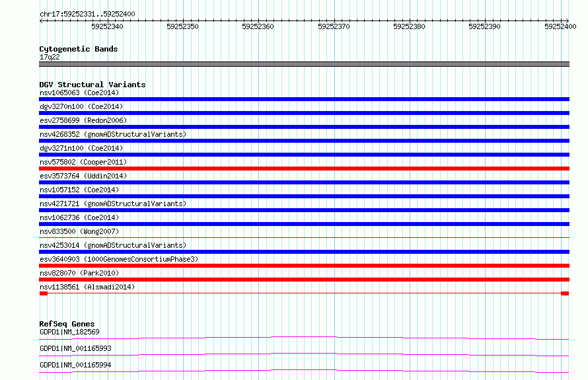
Task: Click the magenta intron line of NM_001165993
Action: tap(304, 354)
